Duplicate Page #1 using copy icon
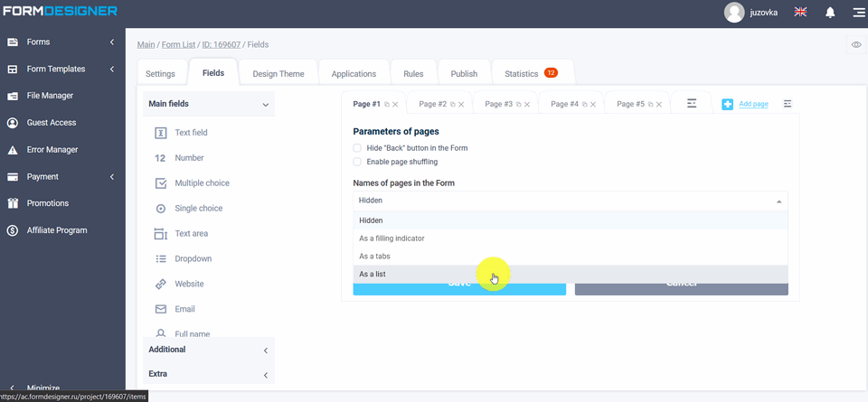The image size is (868, 402). (387, 104)
